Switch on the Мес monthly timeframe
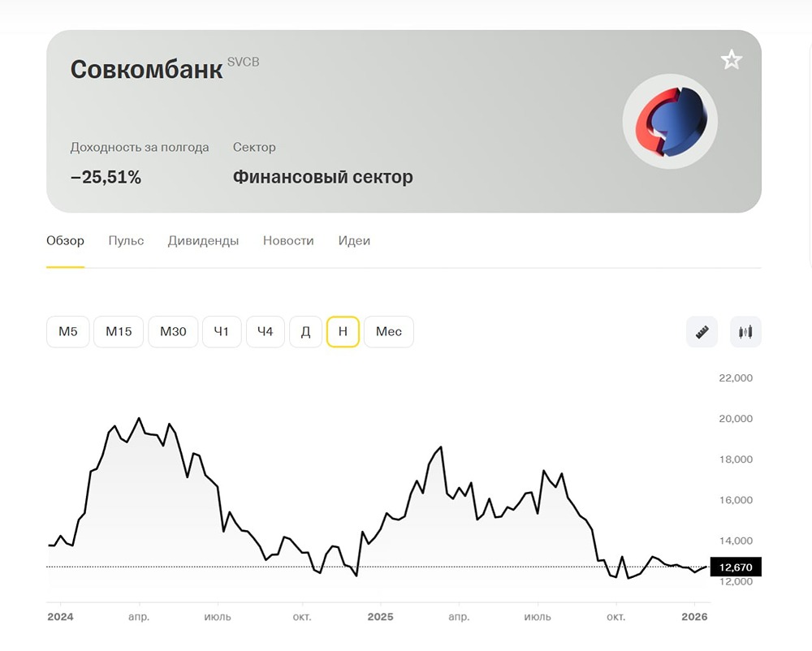 [388, 331]
